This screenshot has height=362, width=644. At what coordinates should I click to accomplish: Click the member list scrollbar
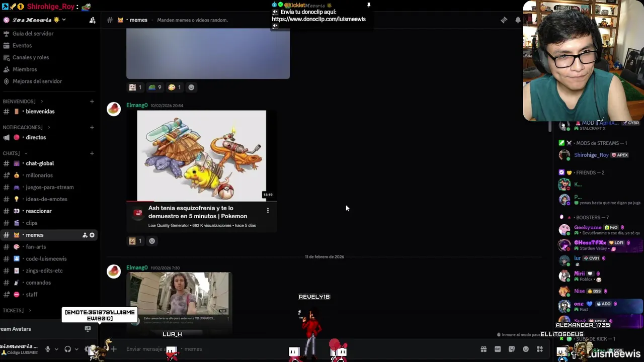tap(550, 127)
